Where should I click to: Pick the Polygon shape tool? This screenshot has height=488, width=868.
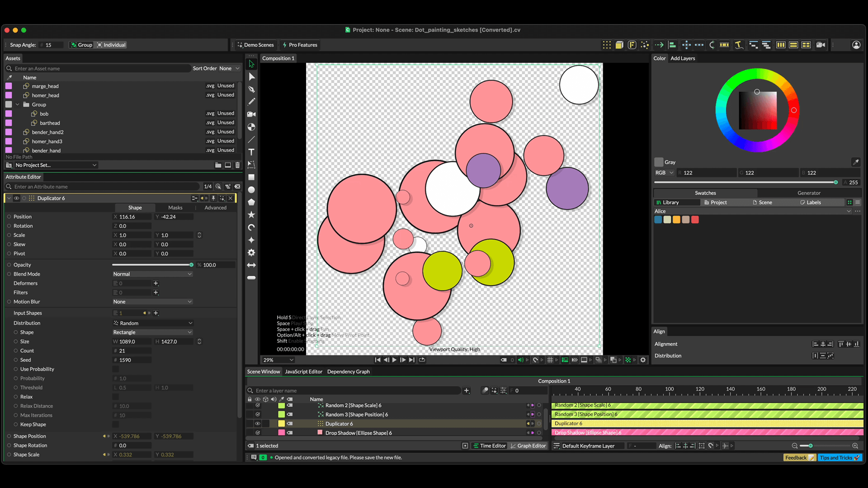251,202
